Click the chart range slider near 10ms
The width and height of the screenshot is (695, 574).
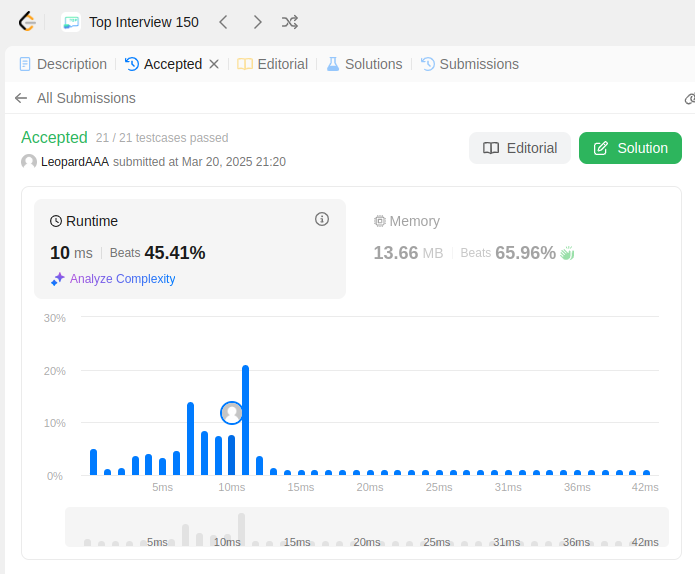[x=227, y=527]
